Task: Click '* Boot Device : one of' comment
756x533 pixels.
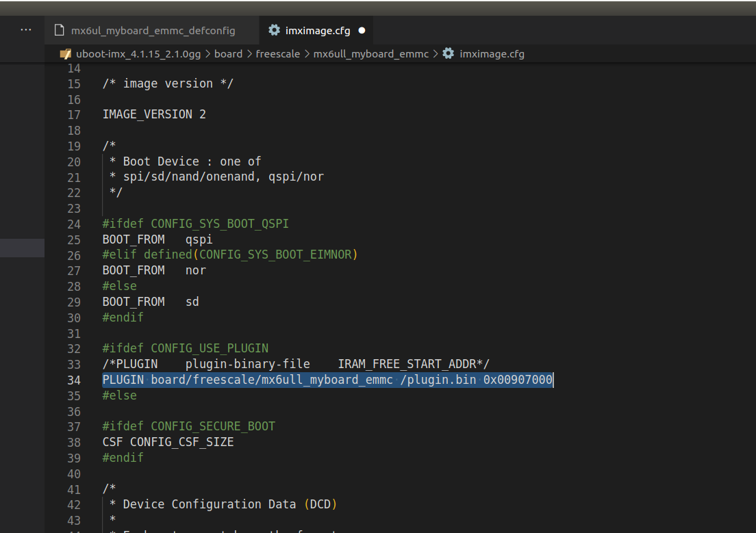Action: [x=185, y=161]
